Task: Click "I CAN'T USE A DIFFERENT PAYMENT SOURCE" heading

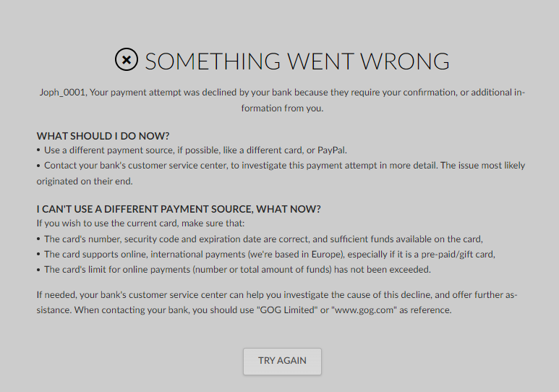Action: [x=179, y=209]
